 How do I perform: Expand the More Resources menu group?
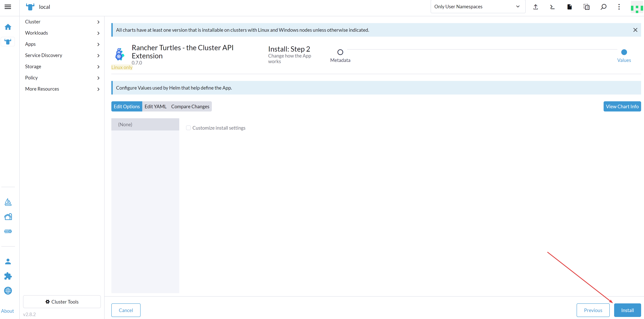point(62,89)
